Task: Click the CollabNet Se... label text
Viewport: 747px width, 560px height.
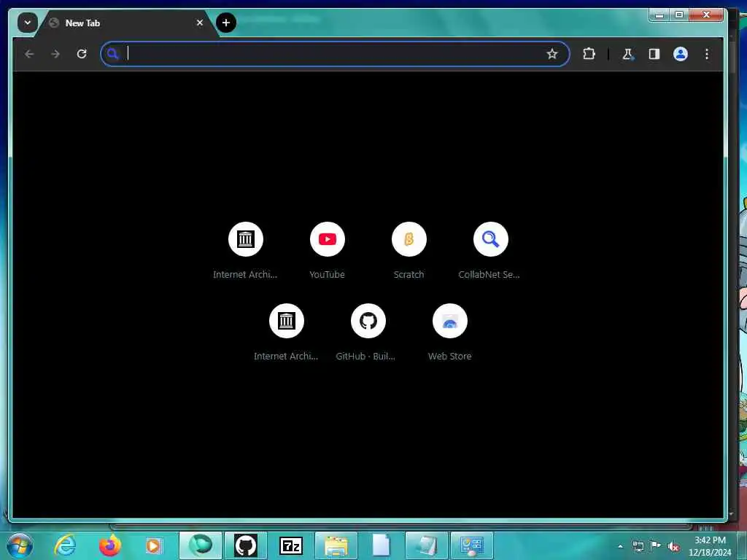Action: point(489,275)
